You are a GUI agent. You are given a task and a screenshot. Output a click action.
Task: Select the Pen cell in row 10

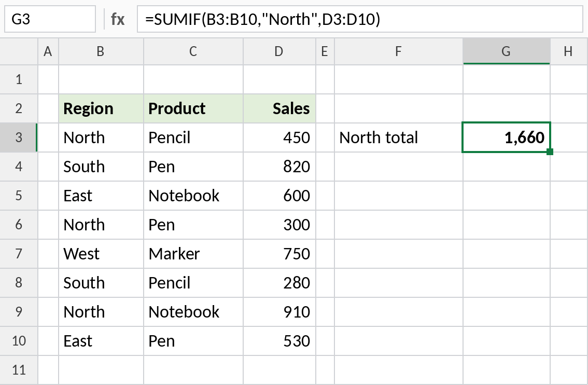[x=193, y=341]
